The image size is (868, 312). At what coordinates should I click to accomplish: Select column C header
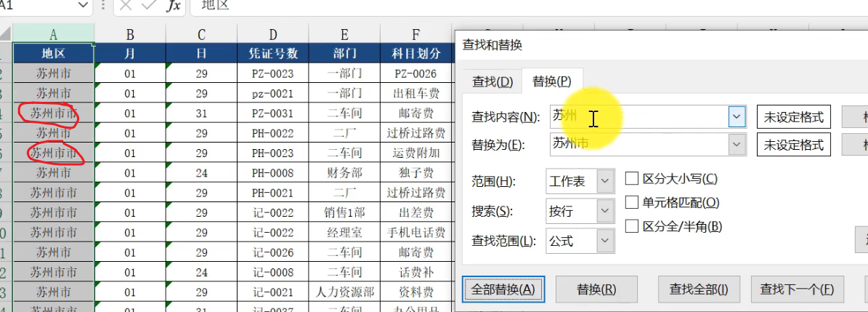[201, 34]
